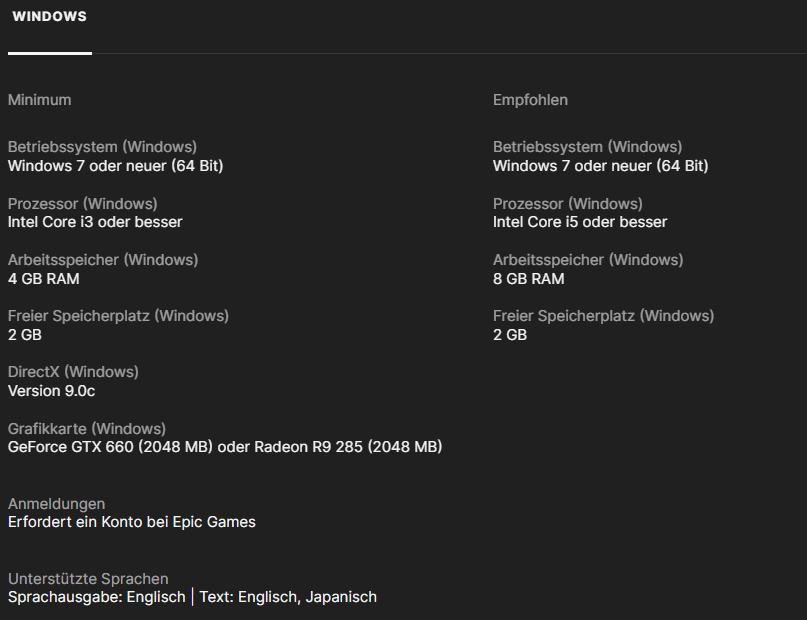Click Arbeitsspeicher label in Minimum column
The width and height of the screenshot is (807, 620).
[103, 260]
